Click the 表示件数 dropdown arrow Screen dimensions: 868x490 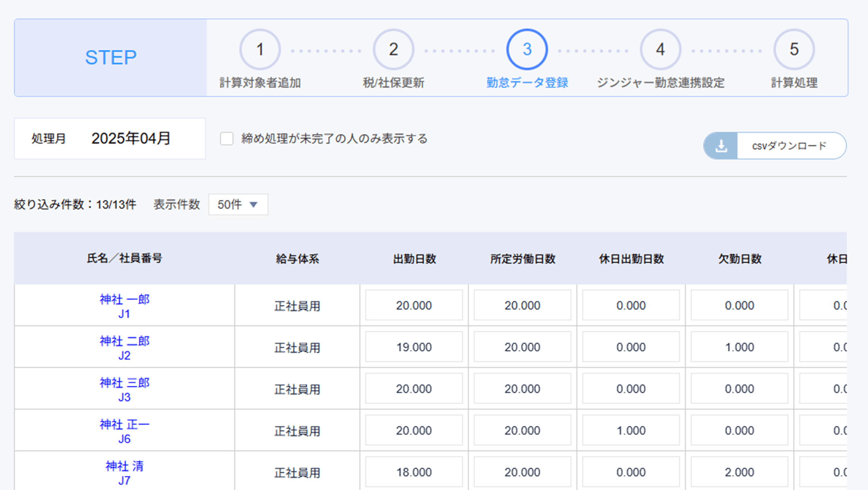click(x=254, y=205)
